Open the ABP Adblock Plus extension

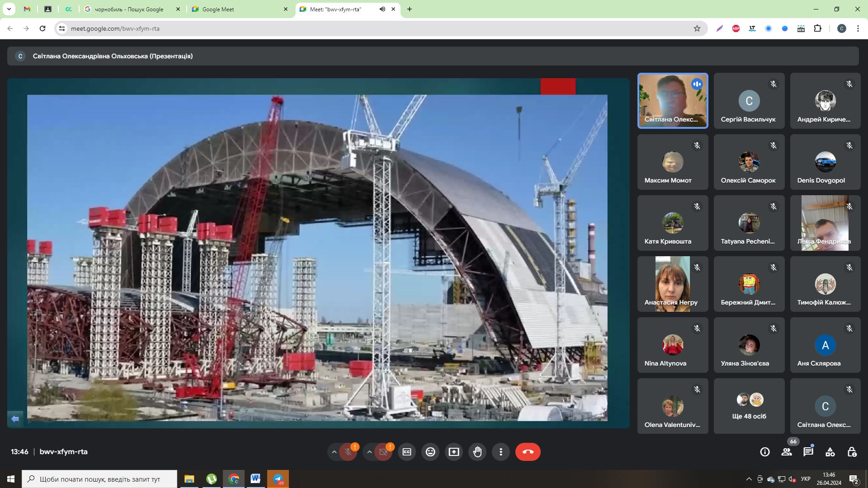(736, 28)
